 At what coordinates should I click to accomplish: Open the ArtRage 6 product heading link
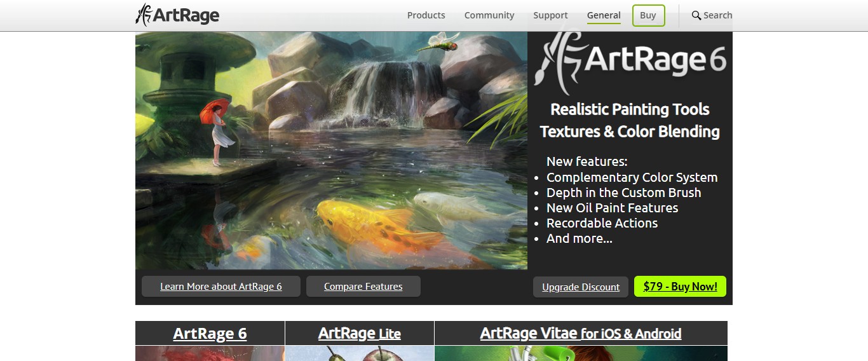point(210,334)
